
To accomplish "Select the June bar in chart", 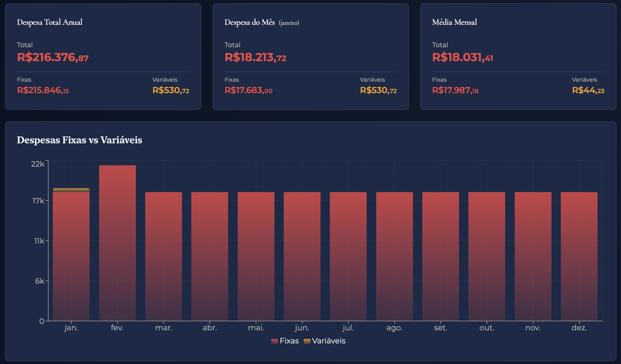I will click(302, 256).
